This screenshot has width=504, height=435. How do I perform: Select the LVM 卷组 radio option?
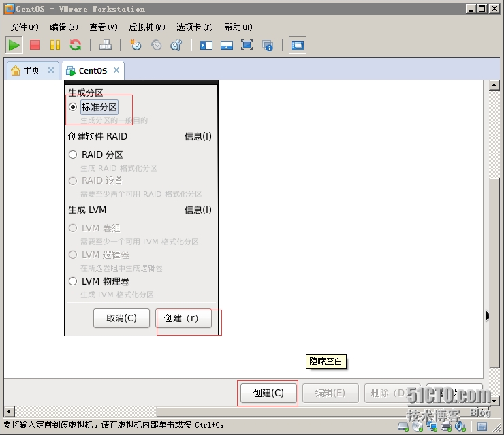[73, 228]
